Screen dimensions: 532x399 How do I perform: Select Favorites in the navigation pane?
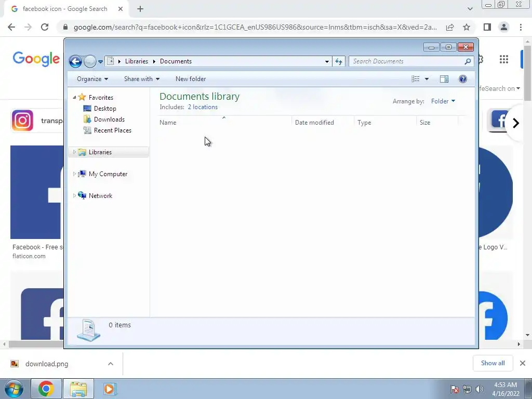tap(101, 97)
